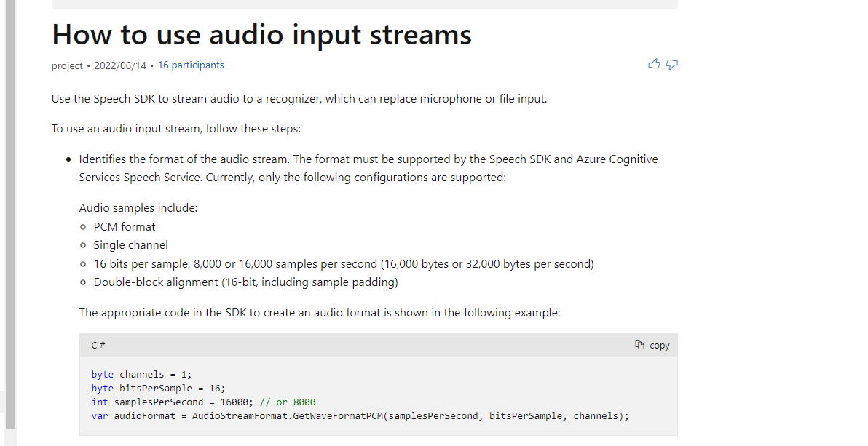Click the Speech SDK mention in the intro paragraph

117,98
